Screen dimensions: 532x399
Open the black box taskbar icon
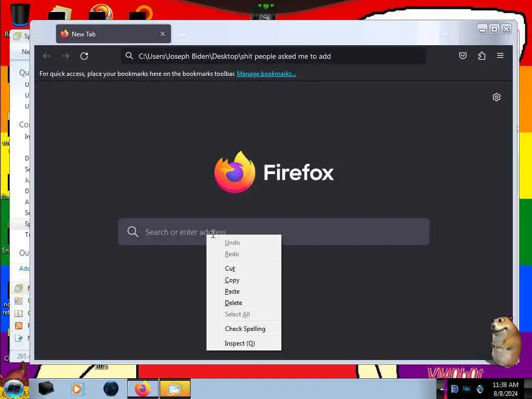coord(46,389)
